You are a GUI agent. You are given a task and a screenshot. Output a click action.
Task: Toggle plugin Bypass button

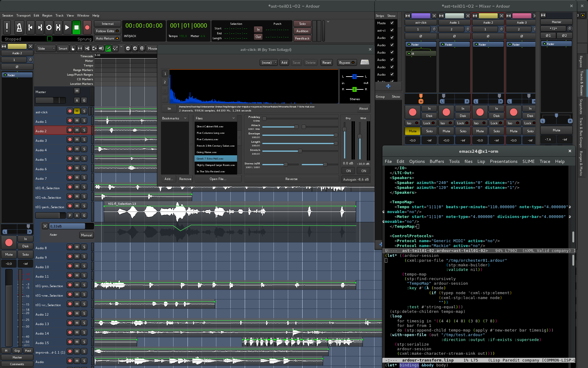(346, 63)
